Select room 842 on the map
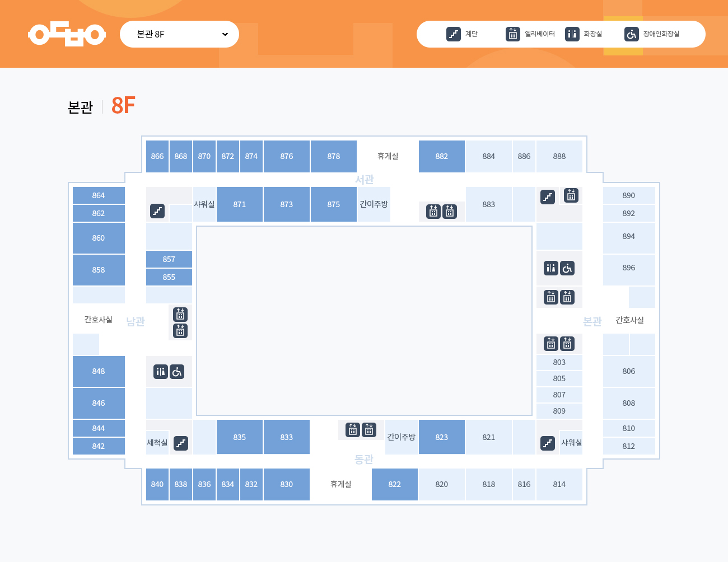Viewport: 728px width, 562px height. click(x=99, y=446)
